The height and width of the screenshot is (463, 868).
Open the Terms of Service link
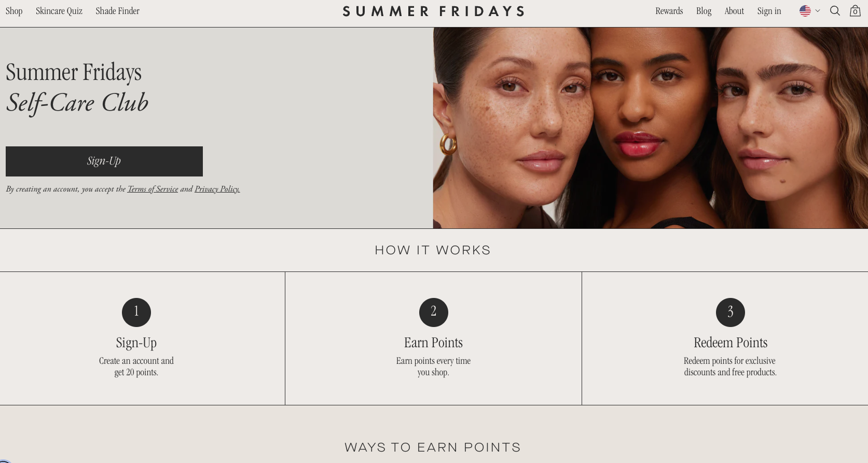tap(153, 189)
